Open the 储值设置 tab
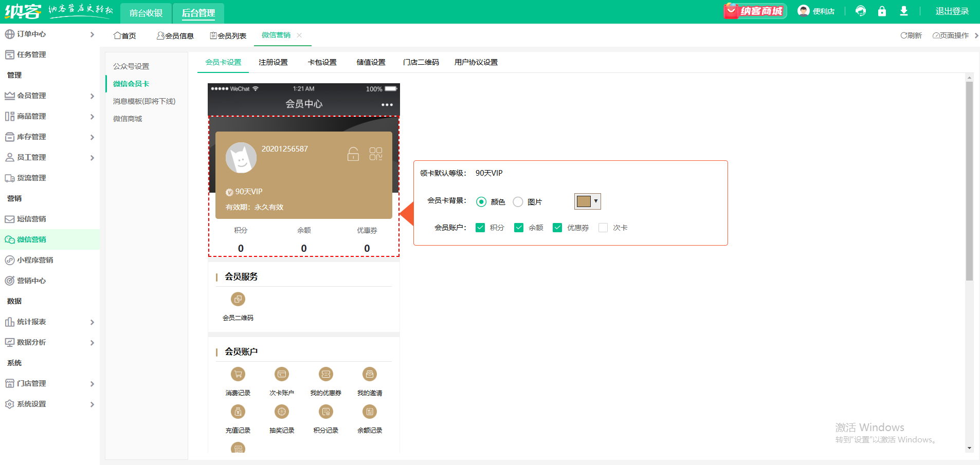Image resolution: width=980 pixels, height=465 pixels. [x=371, y=62]
